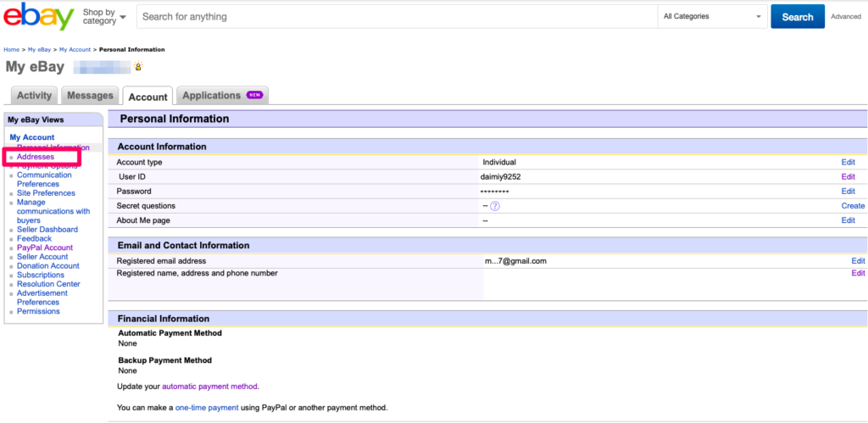Switch to the Activity tab

click(x=34, y=95)
